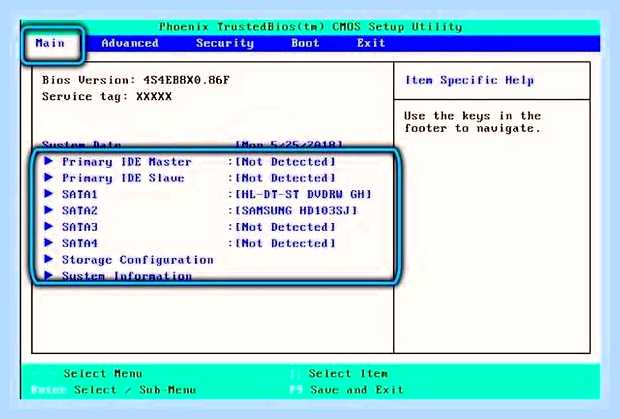This screenshot has height=419, width=620.
Task: Click the SATA2 label
Action: point(79,211)
